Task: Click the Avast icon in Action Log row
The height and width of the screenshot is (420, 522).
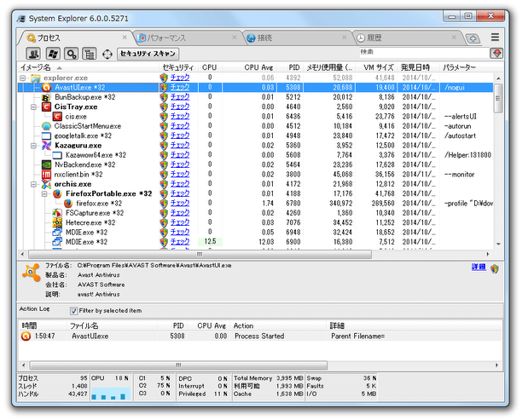Action: 26,336
